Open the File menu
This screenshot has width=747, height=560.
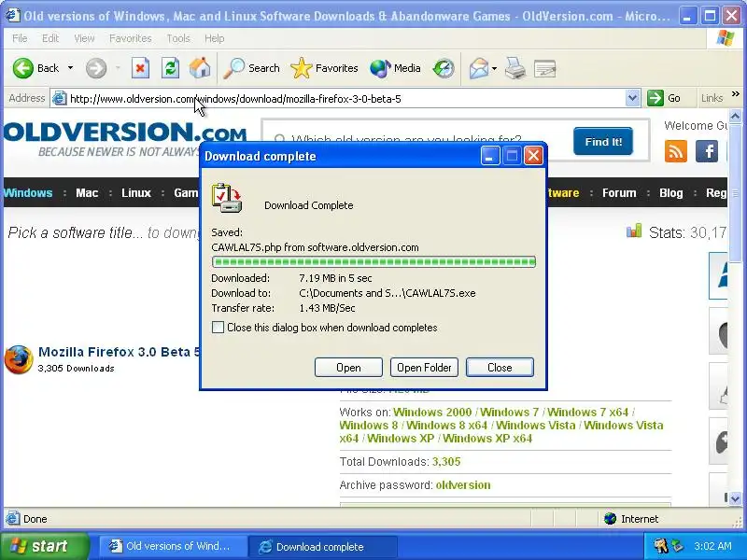click(x=20, y=38)
